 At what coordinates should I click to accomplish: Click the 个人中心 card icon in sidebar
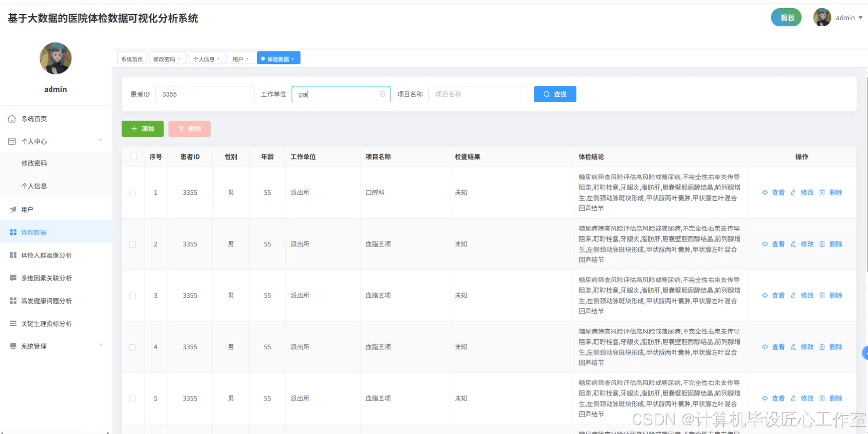pos(12,141)
